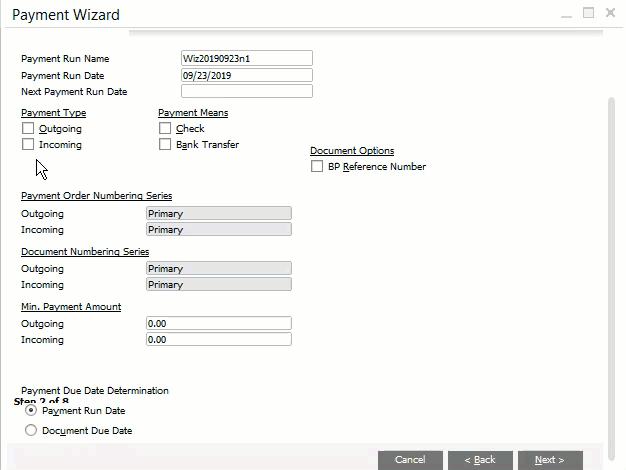Edit the Outgoing minimum payment amount
Viewport: 626px width, 470px height.
coord(218,324)
